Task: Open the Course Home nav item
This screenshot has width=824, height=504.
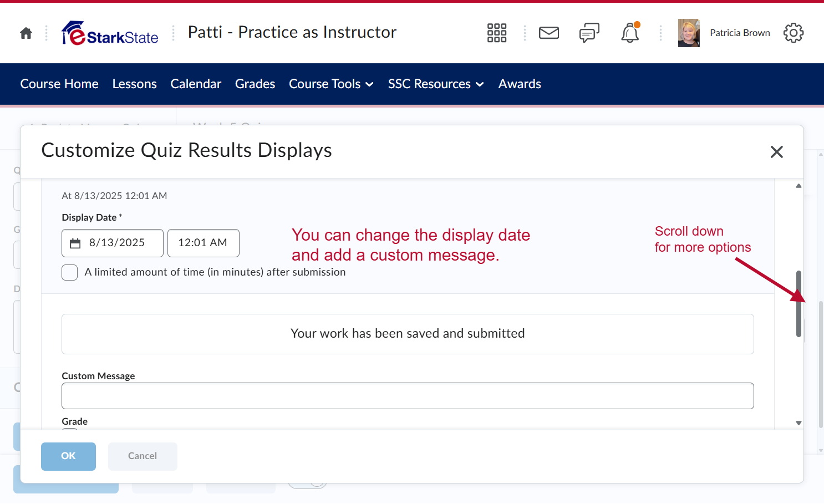Action: tap(59, 84)
